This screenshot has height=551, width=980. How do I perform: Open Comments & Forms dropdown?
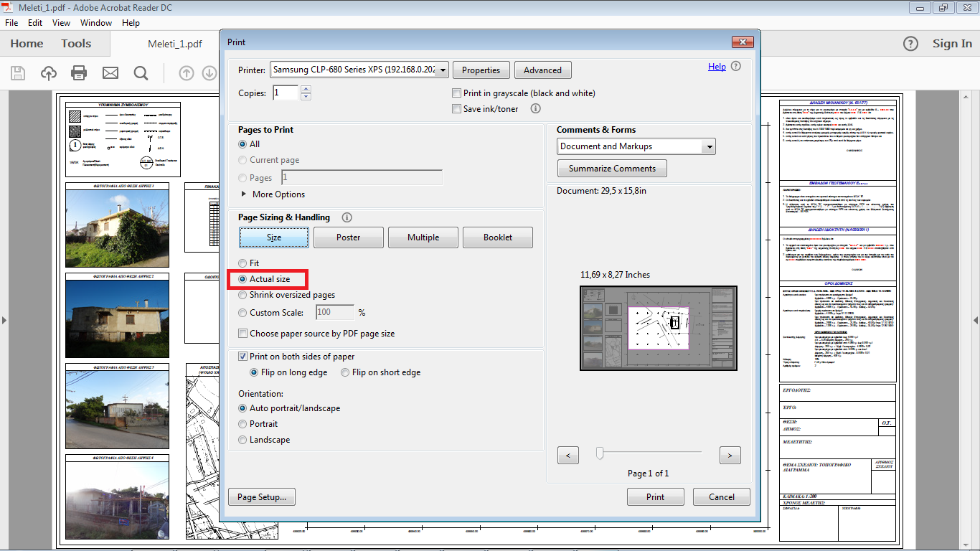click(x=636, y=146)
